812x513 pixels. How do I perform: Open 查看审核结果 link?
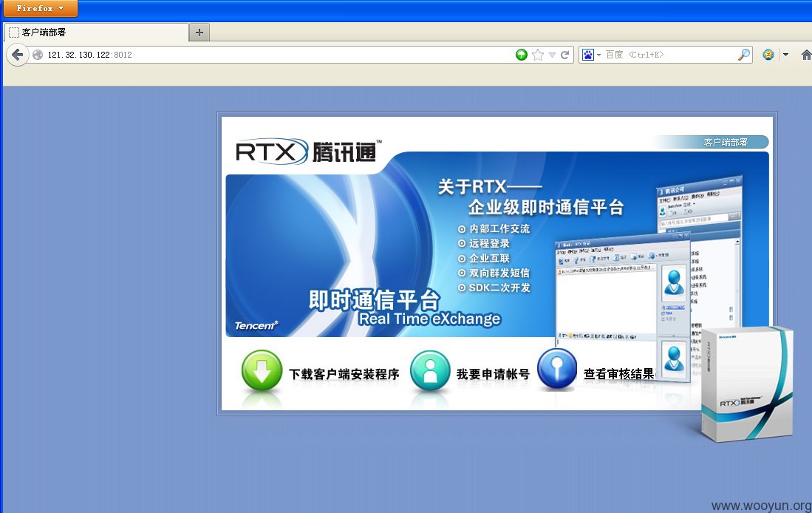(619, 374)
